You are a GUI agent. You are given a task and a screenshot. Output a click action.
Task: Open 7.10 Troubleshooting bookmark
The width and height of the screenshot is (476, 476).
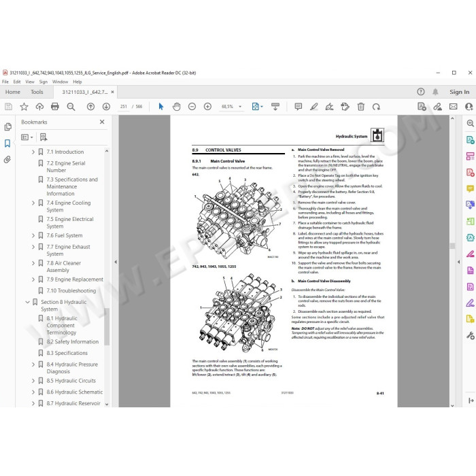71,291
